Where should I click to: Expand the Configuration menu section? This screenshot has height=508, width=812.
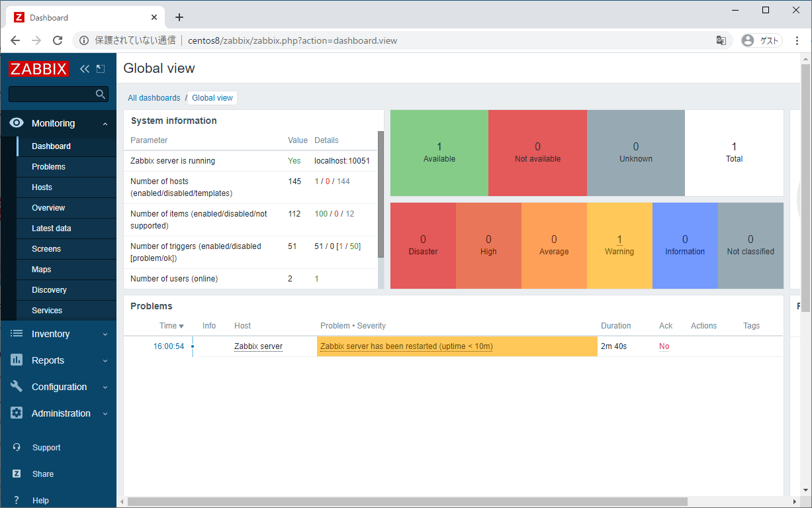(x=105, y=387)
